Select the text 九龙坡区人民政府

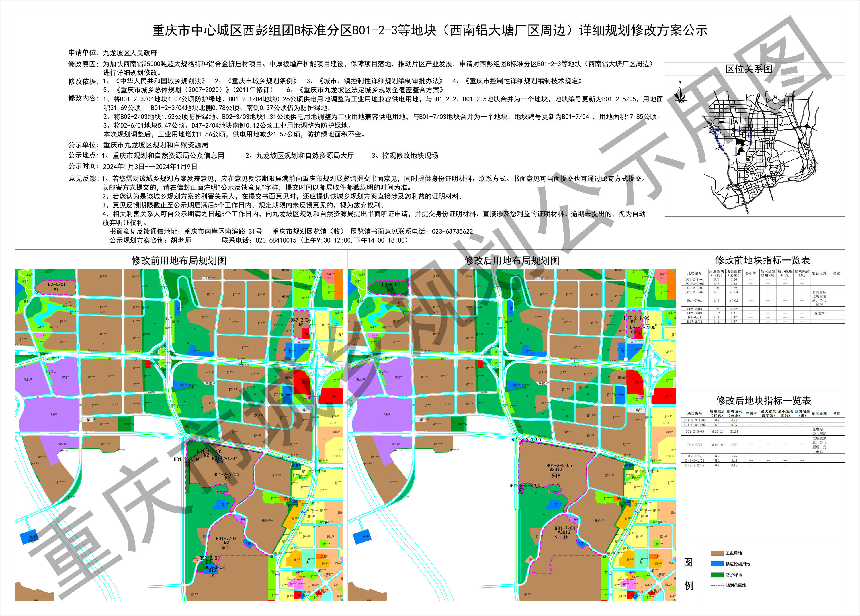tap(130, 53)
